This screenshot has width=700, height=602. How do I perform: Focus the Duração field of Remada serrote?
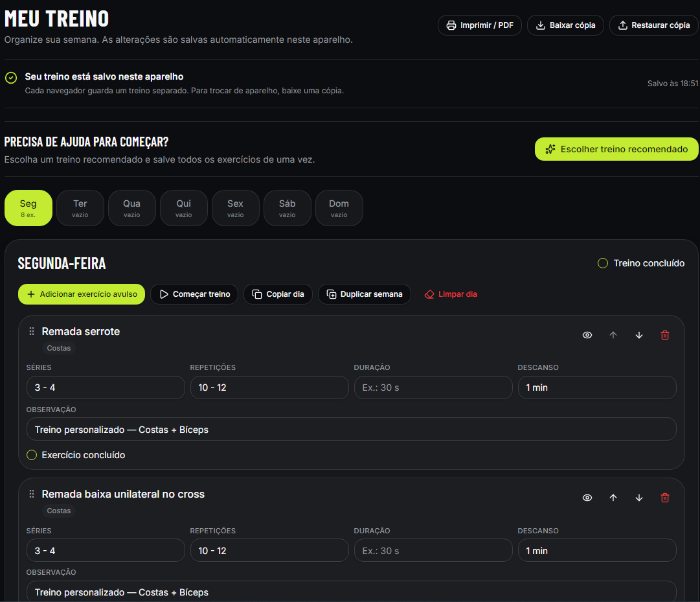[x=433, y=388]
